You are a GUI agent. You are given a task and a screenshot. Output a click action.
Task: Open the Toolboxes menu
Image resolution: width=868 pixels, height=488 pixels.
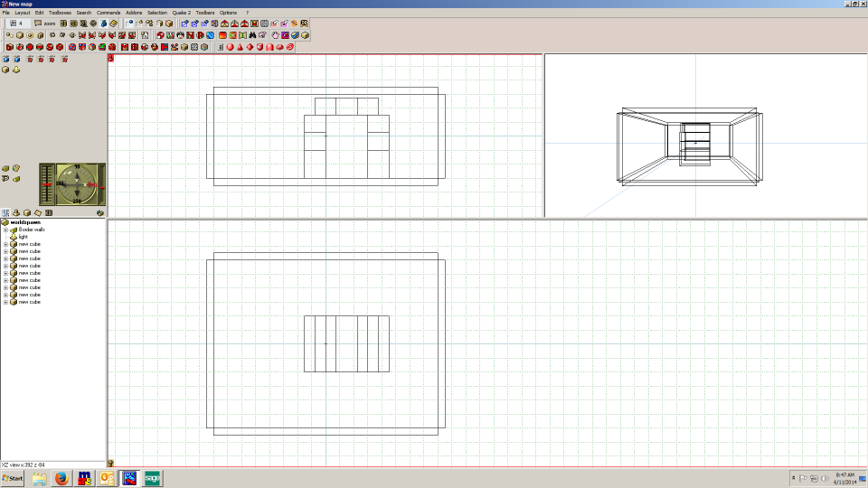60,13
